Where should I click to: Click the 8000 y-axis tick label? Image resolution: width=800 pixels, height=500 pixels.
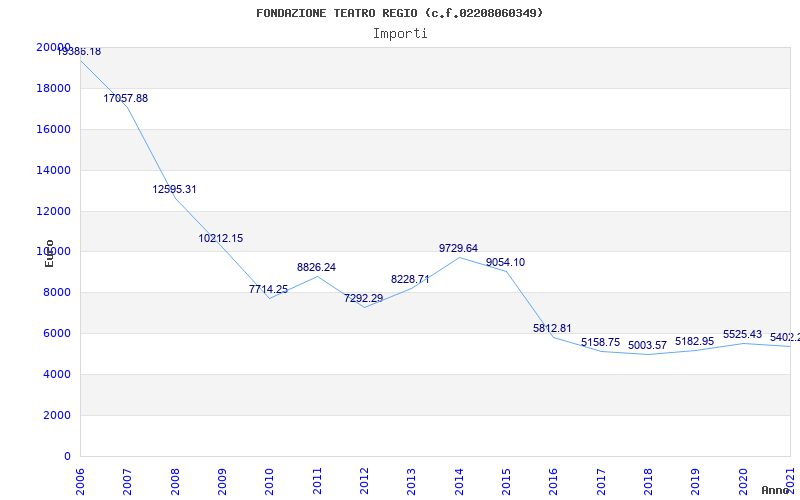[x=57, y=293]
